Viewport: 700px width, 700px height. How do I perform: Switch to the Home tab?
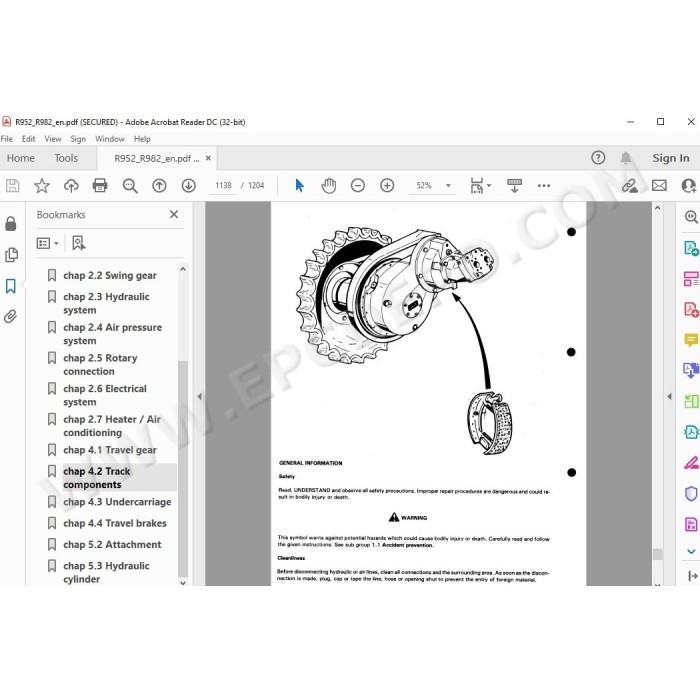[x=21, y=158]
